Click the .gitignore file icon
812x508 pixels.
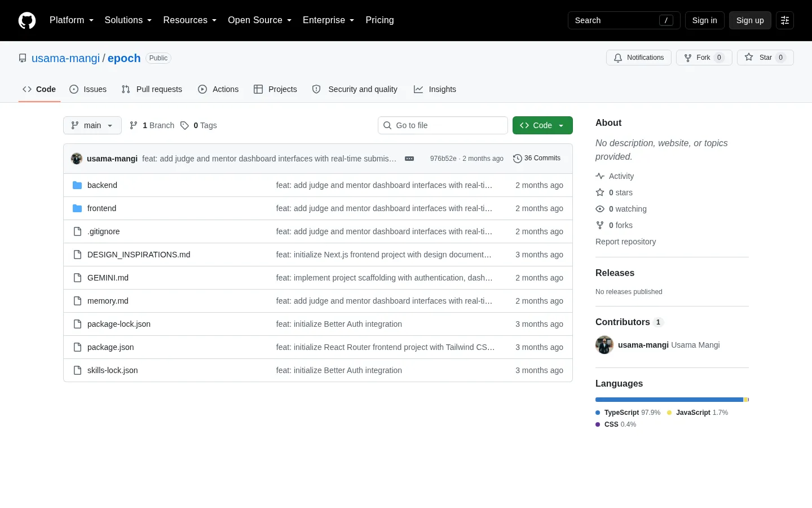(77, 231)
